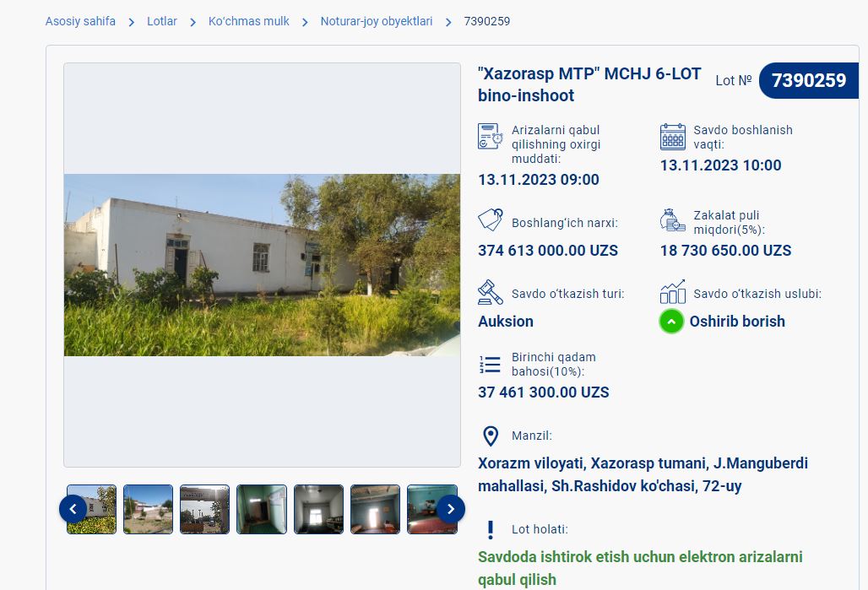Click the Lot holati exclamation icon
The image size is (868, 590).
tap(490, 530)
